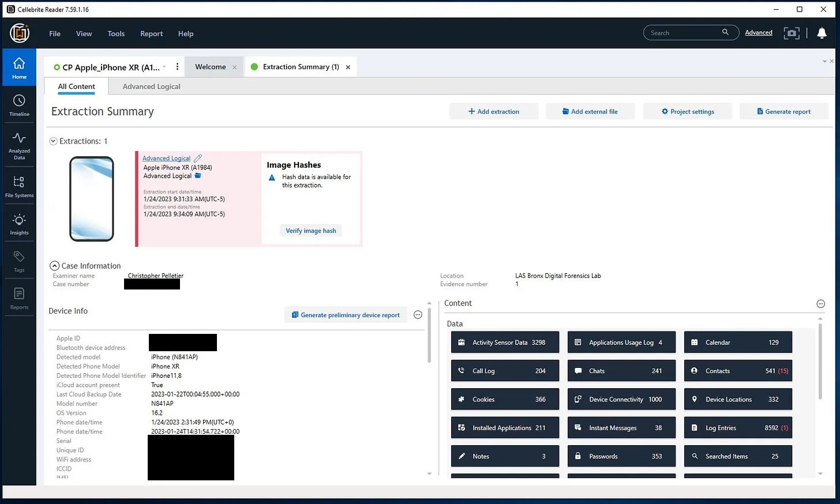Click the folder icon beside Advanced Logical
The width and height of the screenshot is (840, 504).
pyautogui.click(x=198, y=176)
